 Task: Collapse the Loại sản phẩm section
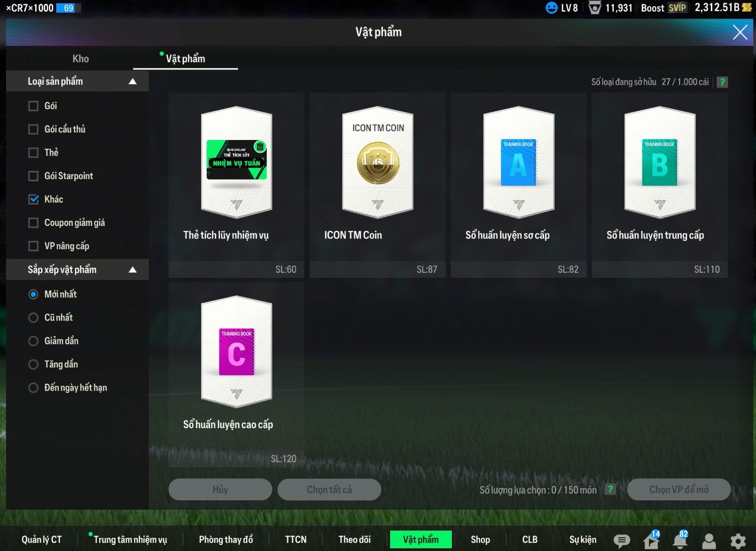click(x=132, y=82)
